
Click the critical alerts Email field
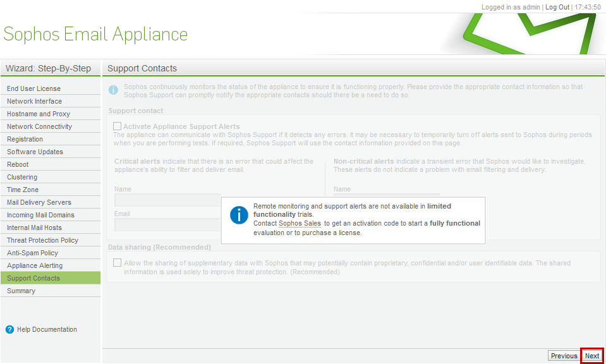tap(167, 224)
